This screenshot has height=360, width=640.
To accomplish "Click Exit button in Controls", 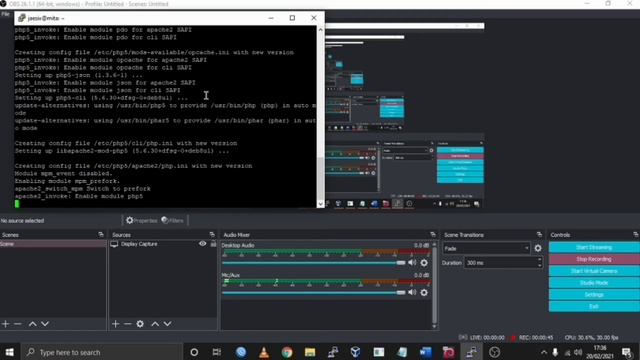I will pos(594,307).
